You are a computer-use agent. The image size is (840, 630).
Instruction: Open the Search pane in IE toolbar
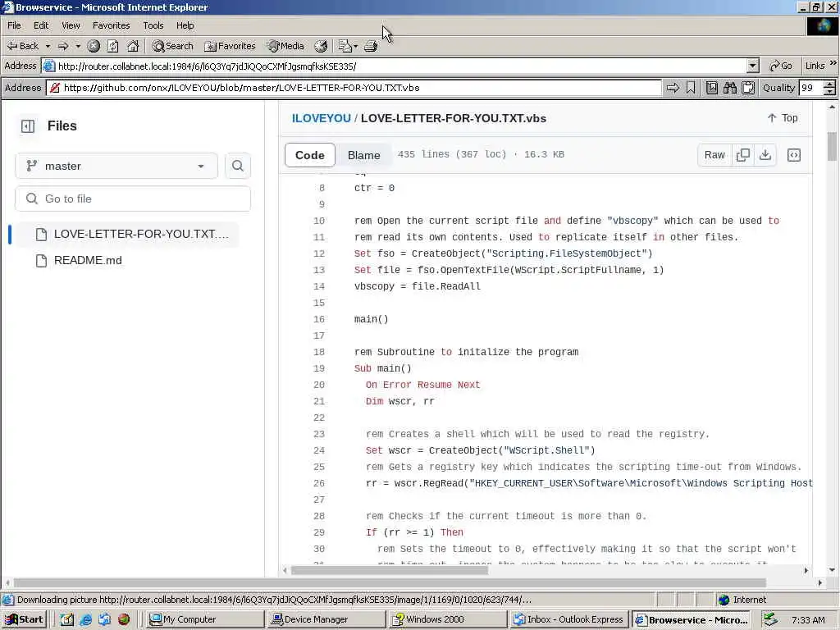[x=172, y=46]
